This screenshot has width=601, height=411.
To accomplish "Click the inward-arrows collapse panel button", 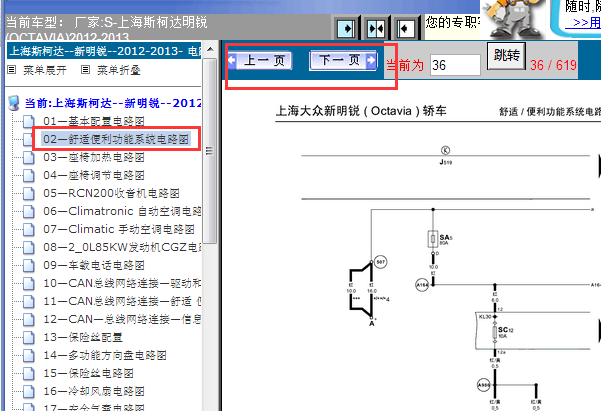I will coord(376,29).
